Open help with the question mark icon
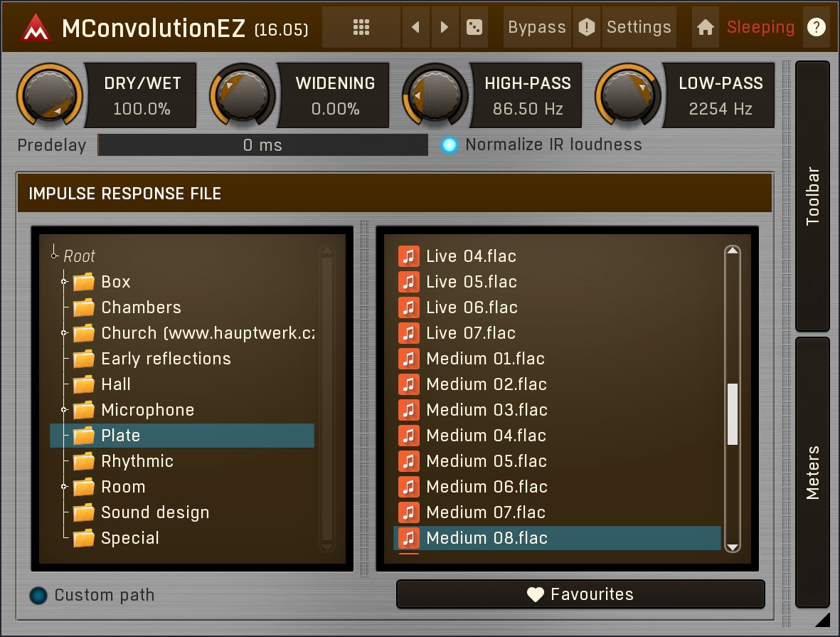 click(x=816, y=27)
